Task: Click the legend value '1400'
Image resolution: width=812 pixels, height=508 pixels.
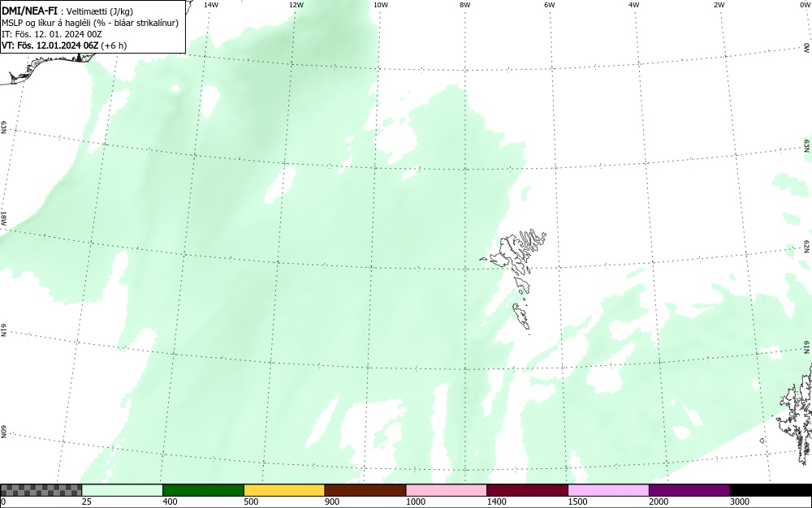Action: click(496, 502)
